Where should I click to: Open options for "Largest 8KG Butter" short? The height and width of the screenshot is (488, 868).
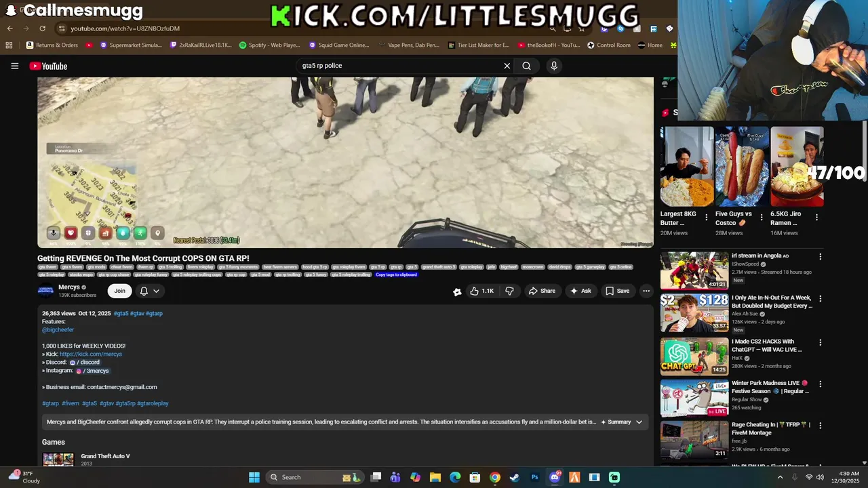point(707,218)
